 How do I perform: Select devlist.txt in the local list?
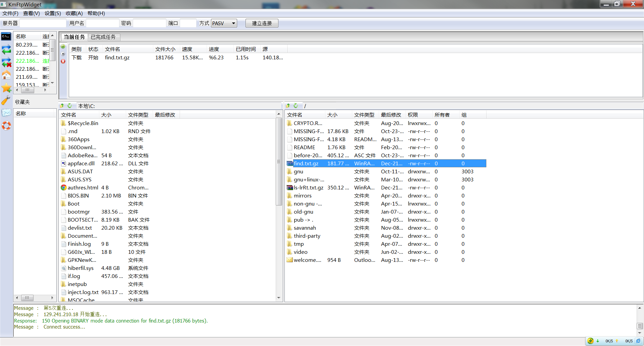tap(120, 228)
